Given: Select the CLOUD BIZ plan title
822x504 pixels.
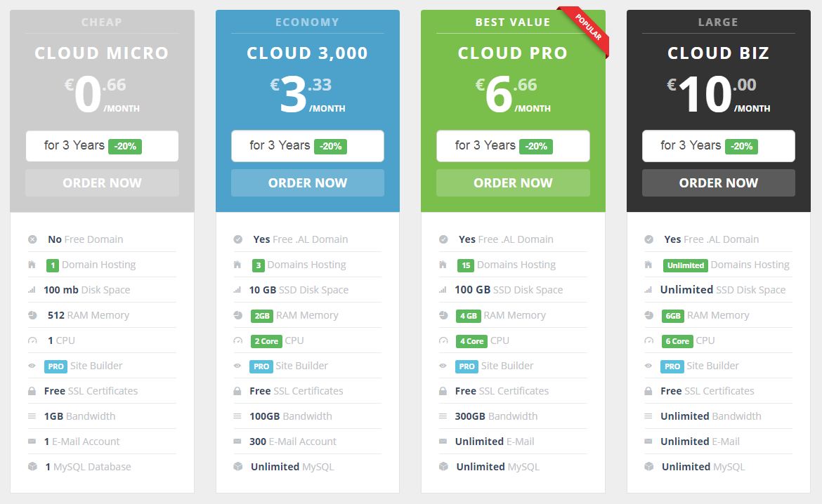Looking at the screenshot, I should [718, 53].
